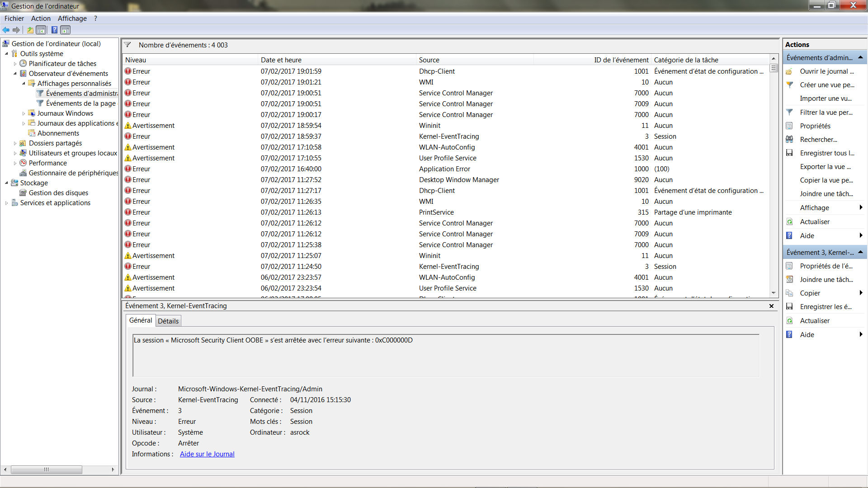Toggle the show/hide console tree toolbar button
The height and width of the screenshot is (488, 868).
41,30
